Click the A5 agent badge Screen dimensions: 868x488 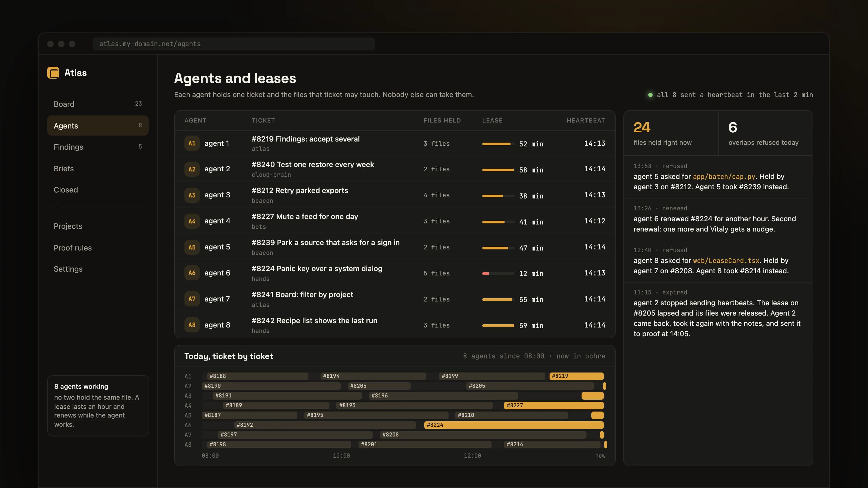coord(192,247)
